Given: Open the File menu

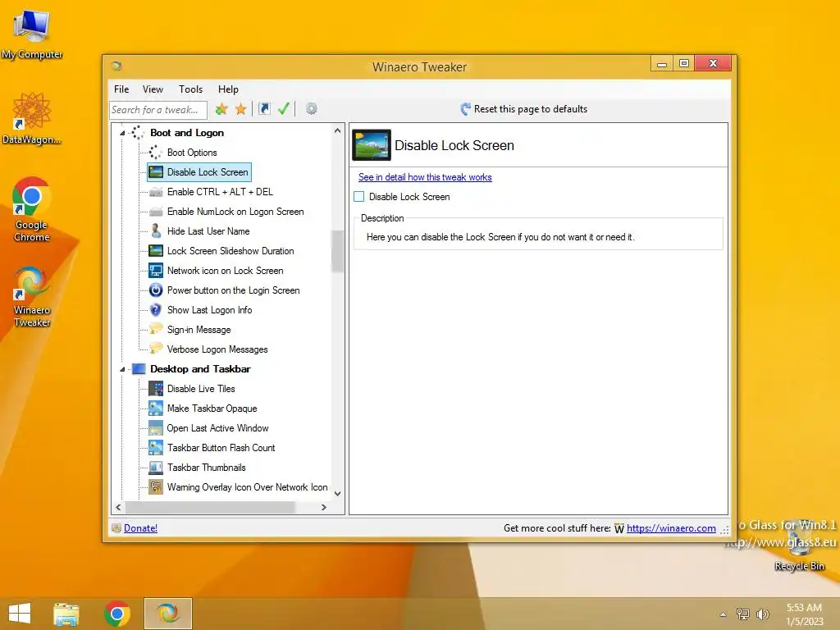Looking at the screenshot, I should click(121, 89).
